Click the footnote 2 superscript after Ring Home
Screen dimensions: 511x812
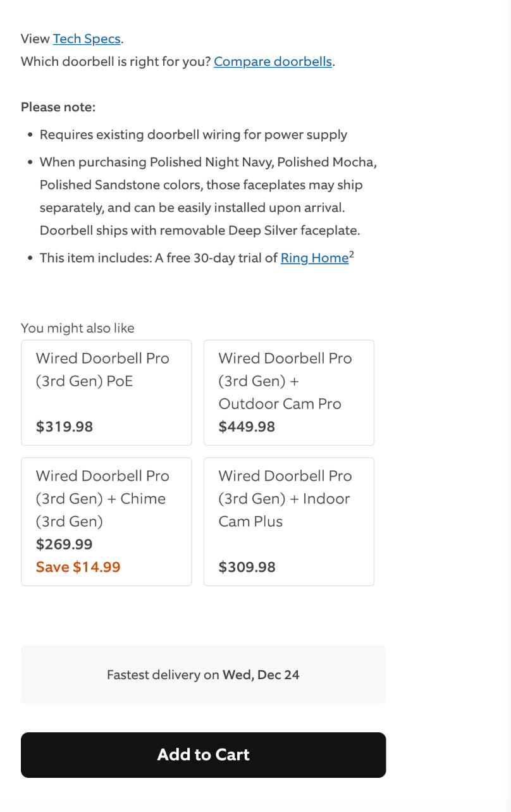click(352, 254)
